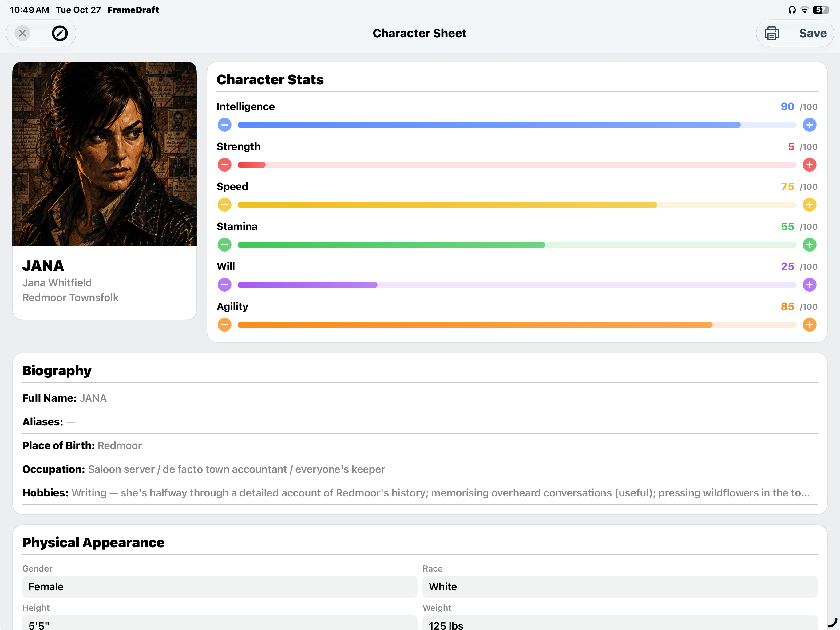Decrease Strength with red minus button
This screenshot has width=840, height=630.
pos(224,165)
